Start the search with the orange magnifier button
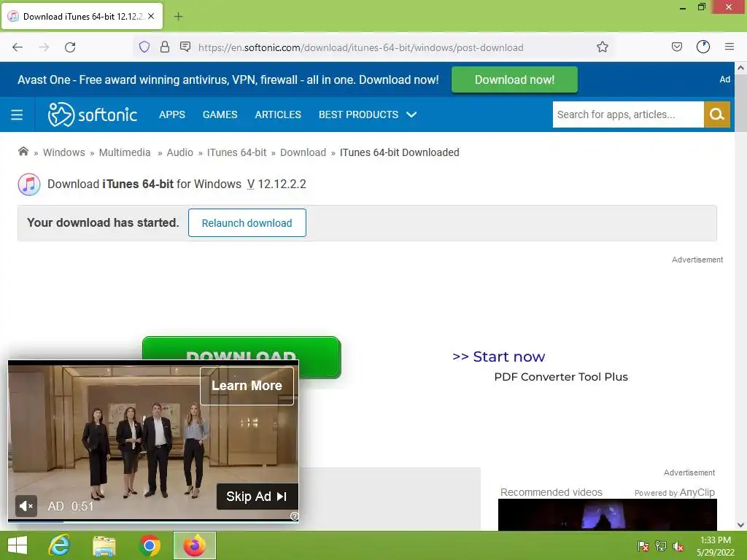Image resolution: width=747 pixels, height=560 pixels. (x=717, y=114)
